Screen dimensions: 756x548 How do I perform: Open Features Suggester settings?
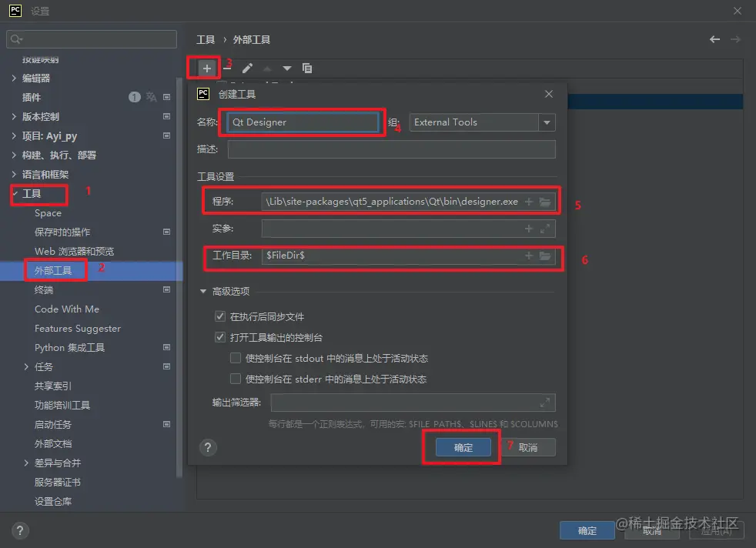pos(78,328)
